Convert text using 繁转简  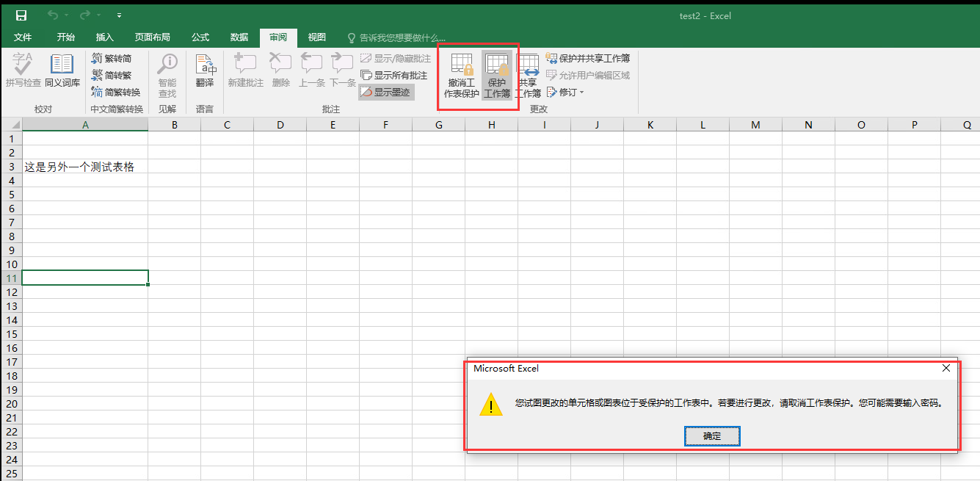pyautogui.click(x=112, y=58)
